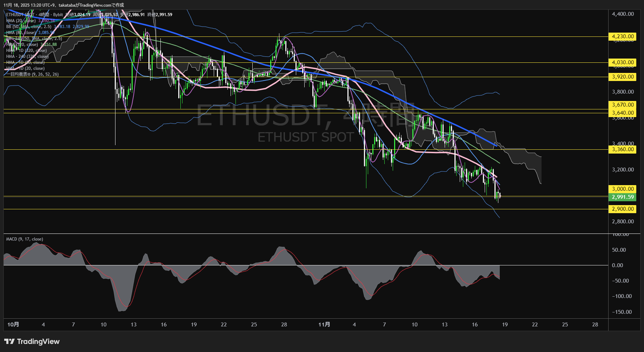
Task: Click the 2,900.00 price level label
Action: click(x=622, y=209)
